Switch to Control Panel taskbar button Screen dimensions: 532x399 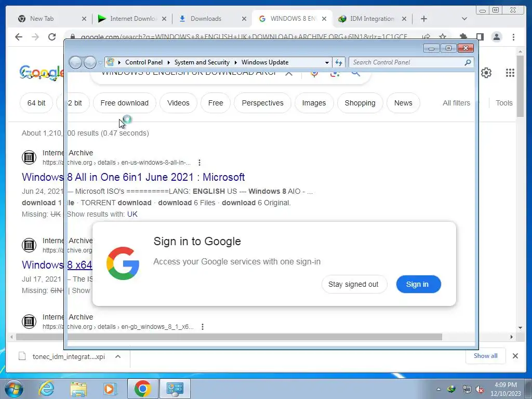click(x=175, y=389)
